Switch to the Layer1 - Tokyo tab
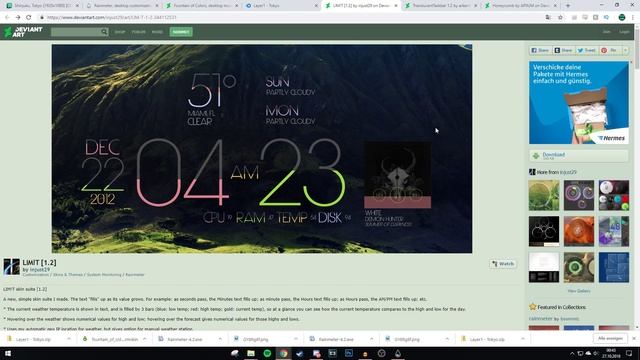 pyautogui.click(x=281, y=6)
